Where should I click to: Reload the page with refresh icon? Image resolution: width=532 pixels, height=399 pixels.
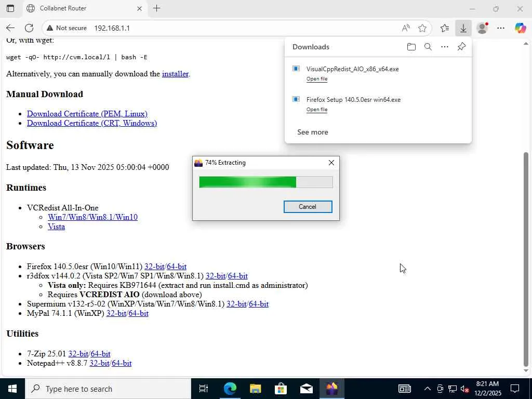(x=29, y=28)
